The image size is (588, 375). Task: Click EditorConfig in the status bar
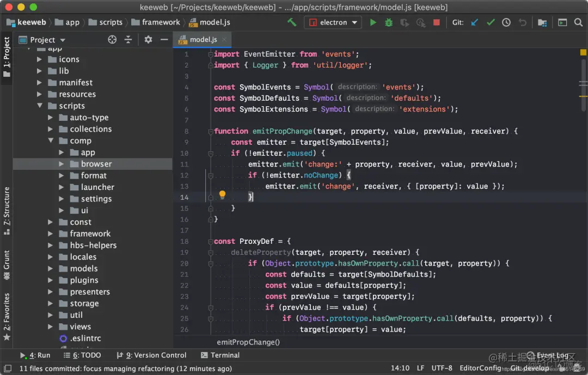[x=480, y=368]
